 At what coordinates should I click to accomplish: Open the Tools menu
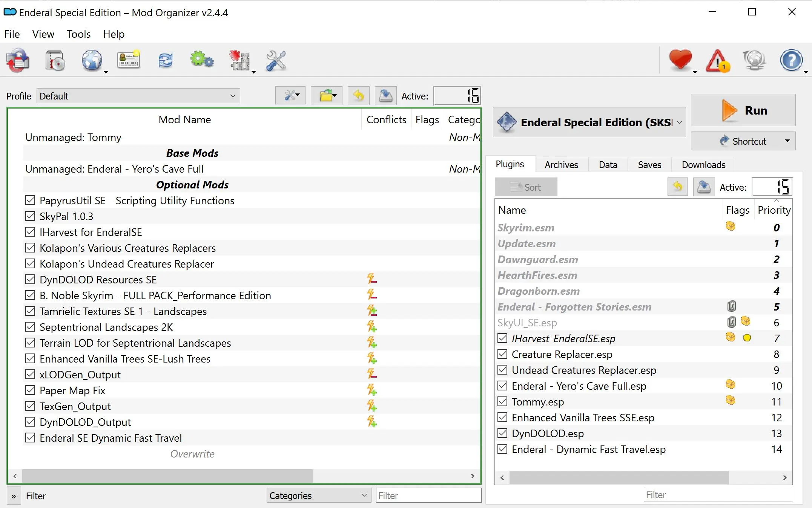point(78,34)
